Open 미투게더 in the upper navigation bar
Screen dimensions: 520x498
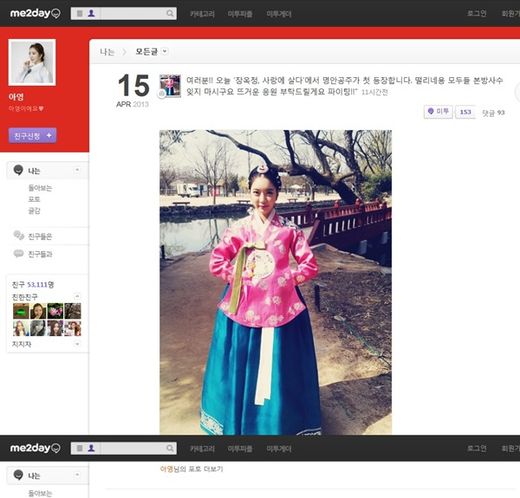point(279,14)
